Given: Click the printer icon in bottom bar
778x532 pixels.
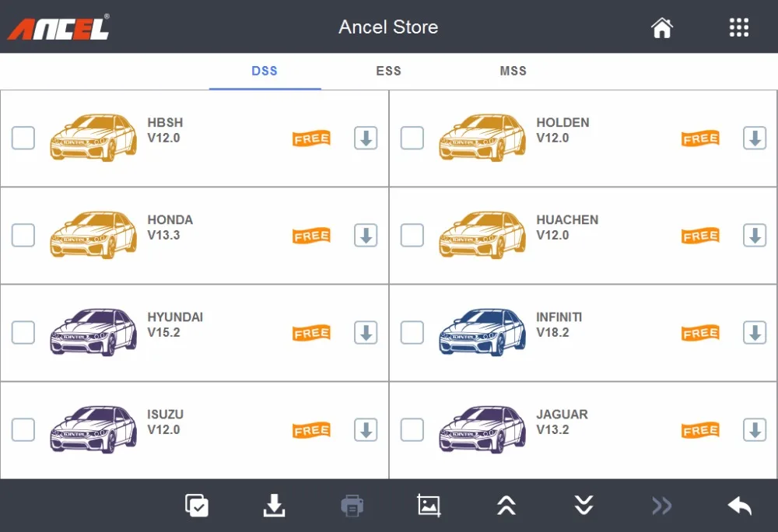Looking at the screenshot, I should 352,506.
